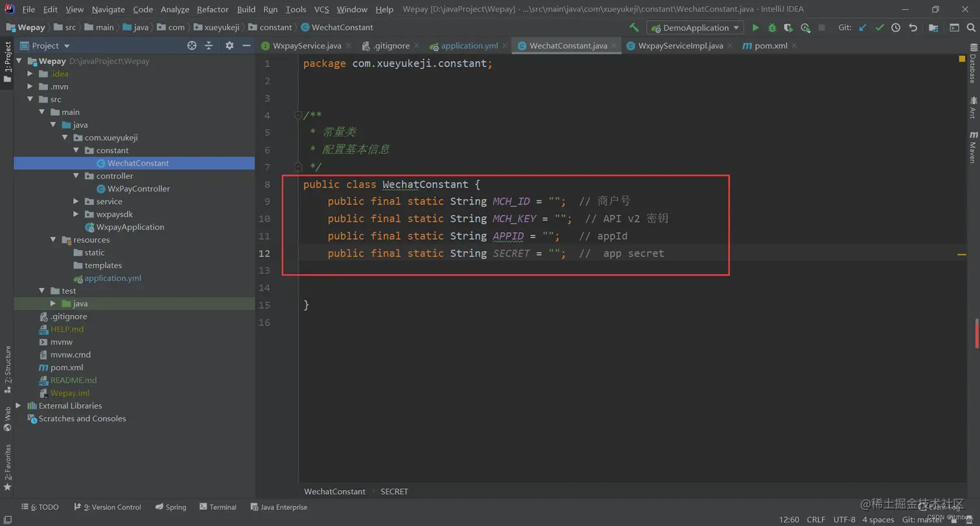Run with Coverage icon in toolbar

click(788, 28)
